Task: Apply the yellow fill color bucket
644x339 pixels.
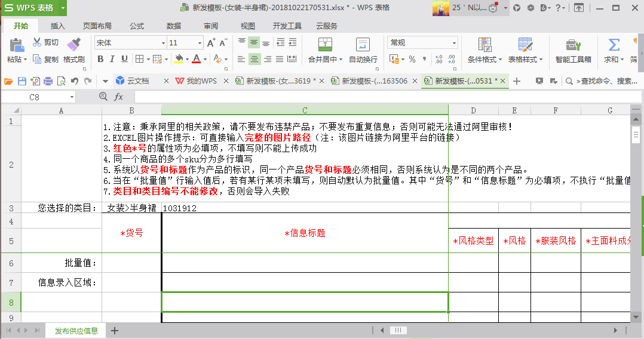Action: click(x=178, y=59)
